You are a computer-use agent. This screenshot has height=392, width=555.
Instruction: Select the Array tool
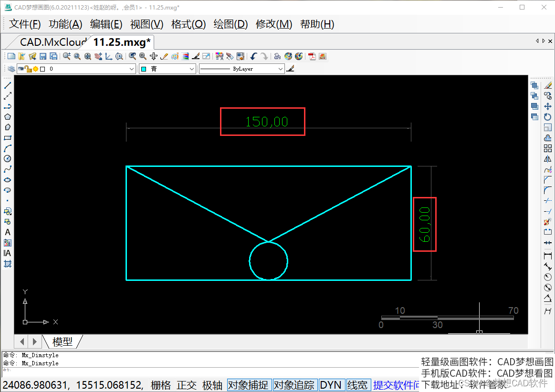tap(548, 148)
